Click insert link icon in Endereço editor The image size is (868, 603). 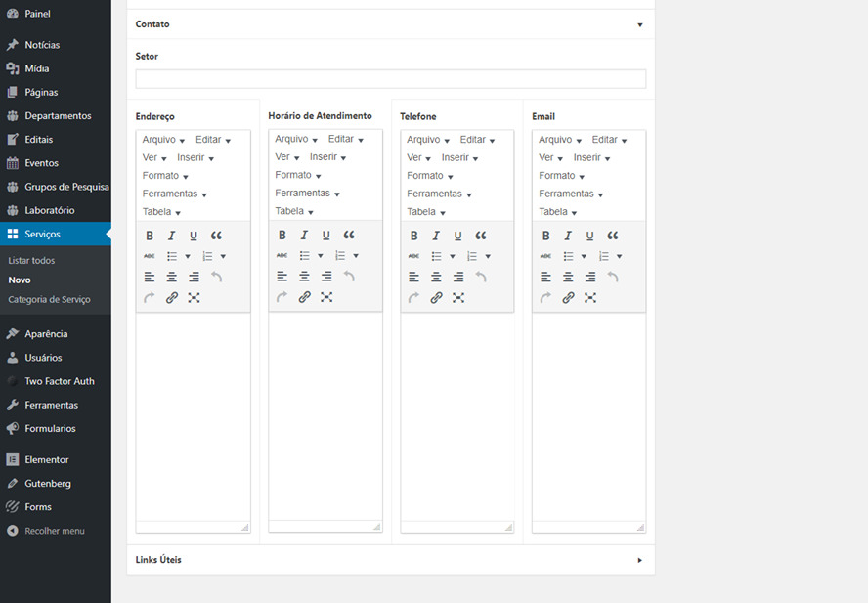tap(172, 298)
